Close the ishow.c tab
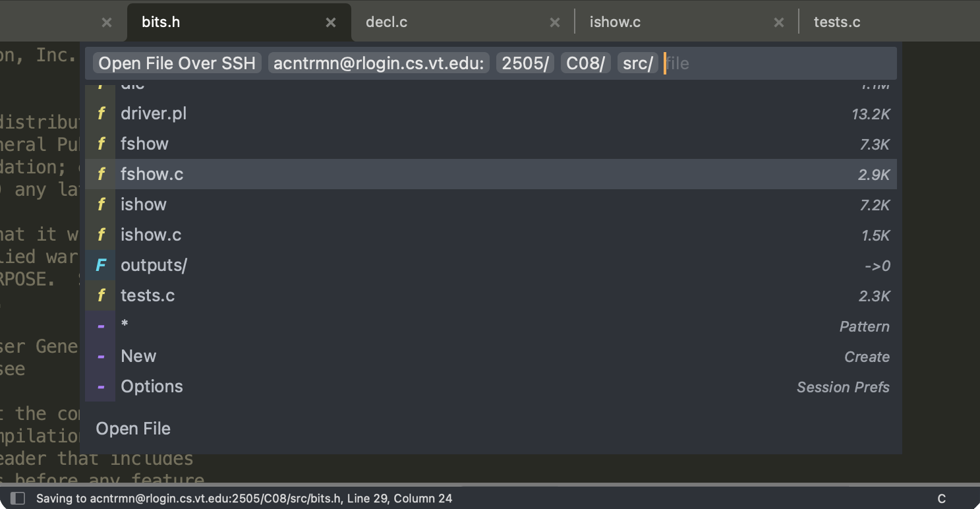 778,21
